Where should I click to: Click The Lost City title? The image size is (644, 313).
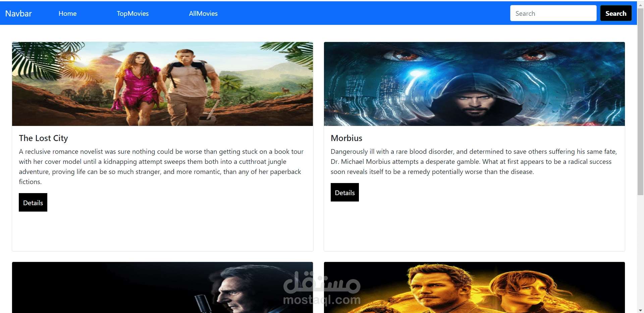pos(43,138)
